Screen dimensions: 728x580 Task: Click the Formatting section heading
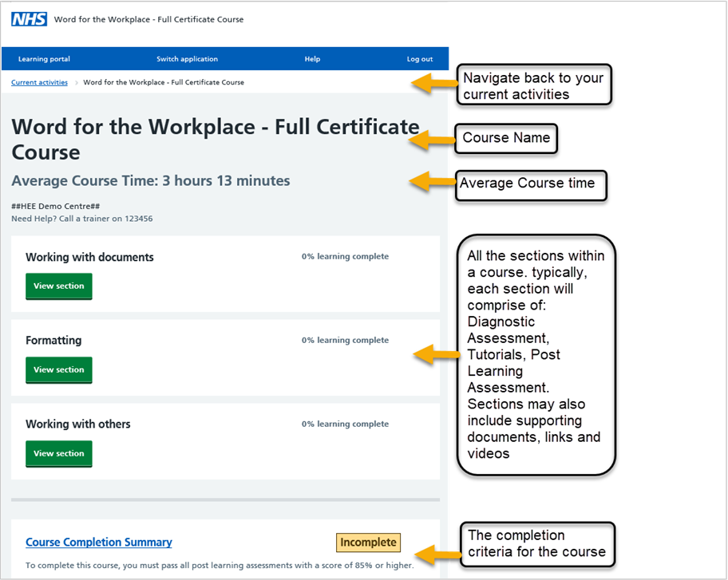pyautogui.click(x=53, y=341)
